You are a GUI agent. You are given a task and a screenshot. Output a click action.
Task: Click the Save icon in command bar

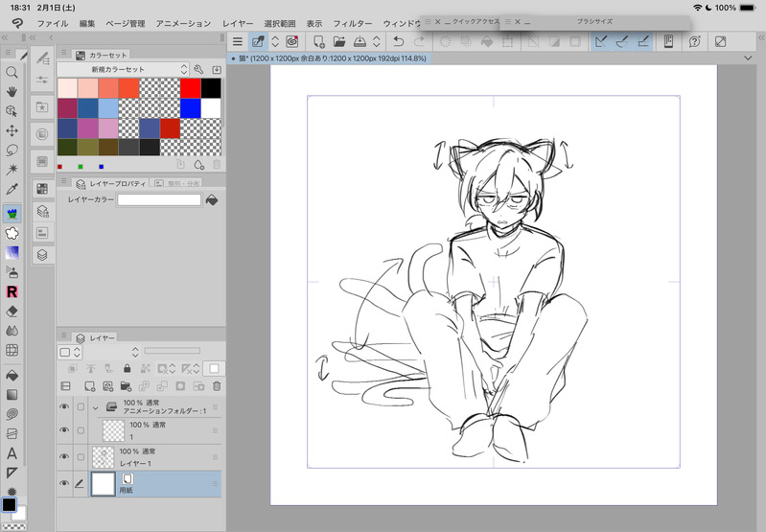[x=360, y=41]
